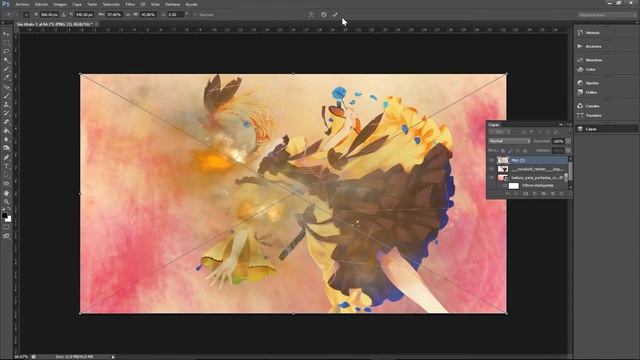The width and height of the screenshot is (640, 360).
Task: Select the Paint Bucket tool
Action: (6, 131)
